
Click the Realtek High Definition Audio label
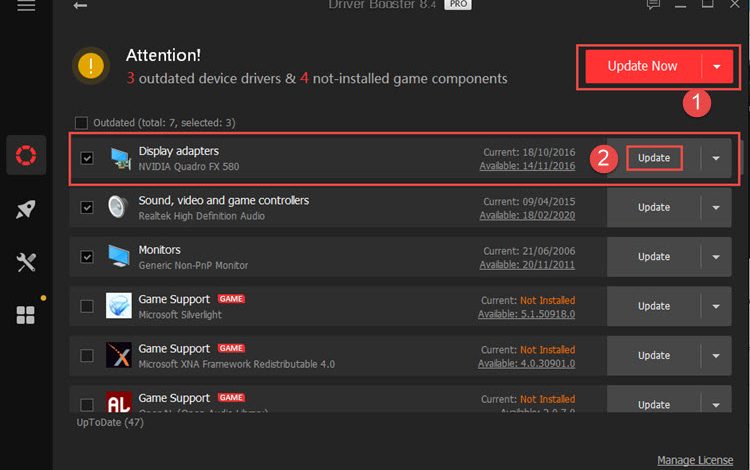coord(201,216)
